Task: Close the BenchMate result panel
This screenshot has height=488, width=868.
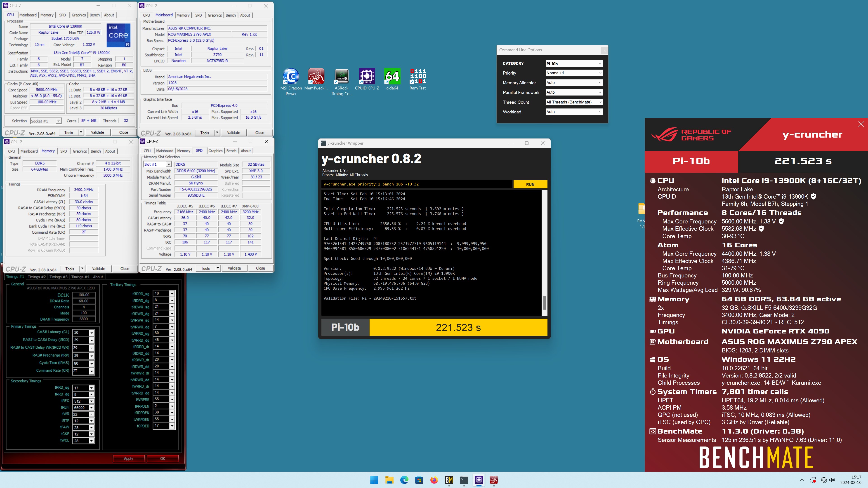Action: coord(861,124)
